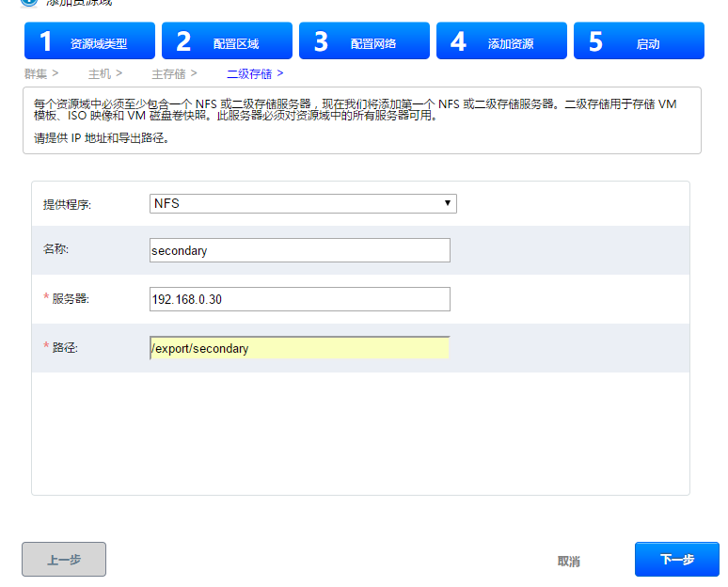Click the 名称 field containing secondary
This screenshot has width=728, height=587.
(x=299, y=250)
